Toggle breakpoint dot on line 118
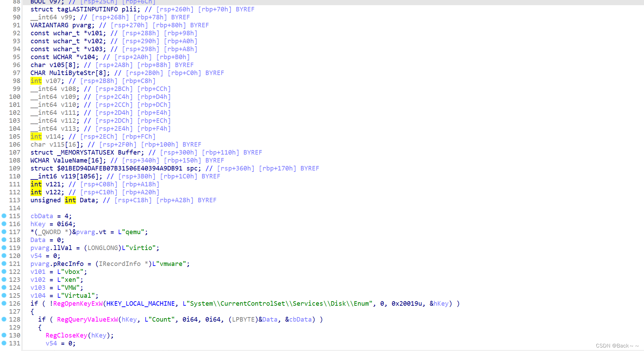 tap(4, 240)
